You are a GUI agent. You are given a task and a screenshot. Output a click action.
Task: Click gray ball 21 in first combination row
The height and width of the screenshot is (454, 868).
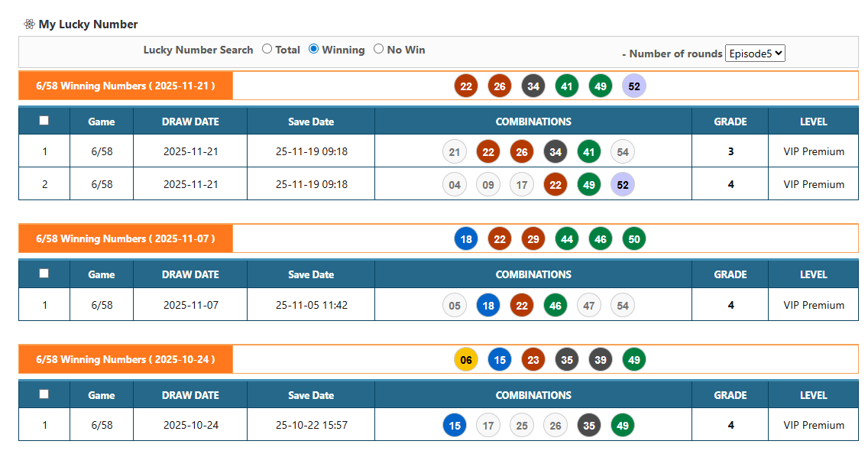455,152
